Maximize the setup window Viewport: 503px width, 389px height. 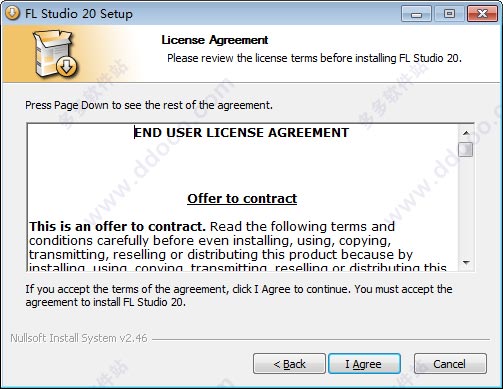tap(449, 14)
